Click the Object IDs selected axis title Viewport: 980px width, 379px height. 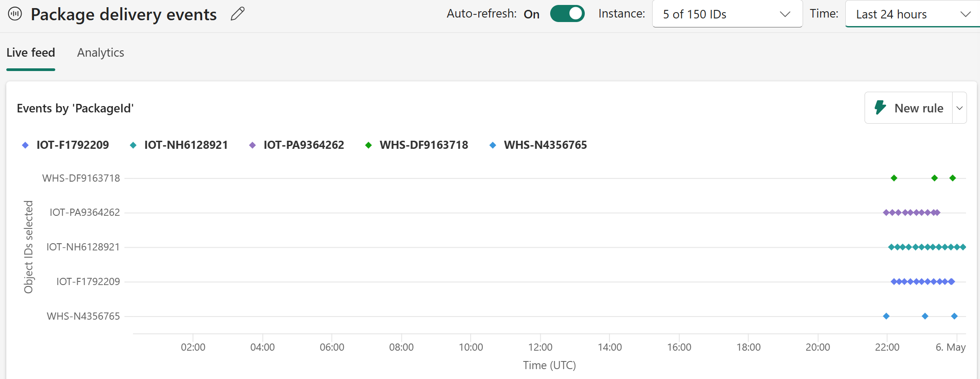click(x=28, y=247)
